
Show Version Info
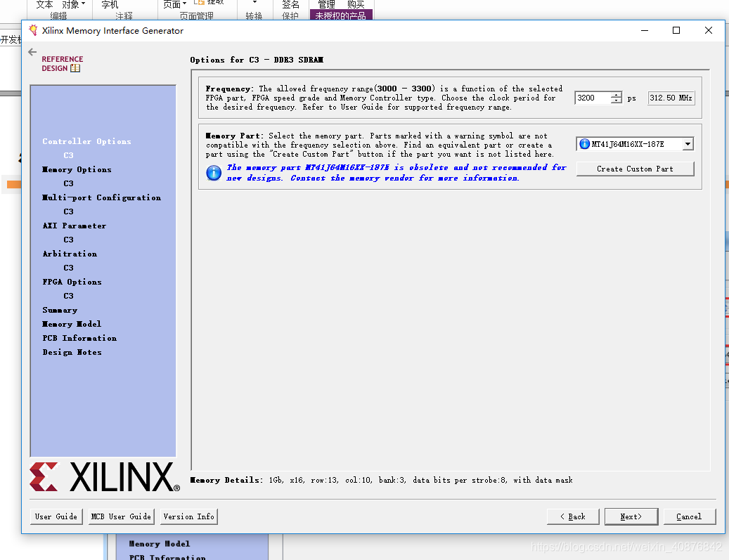pyautogui.click(x=189, y=516)
